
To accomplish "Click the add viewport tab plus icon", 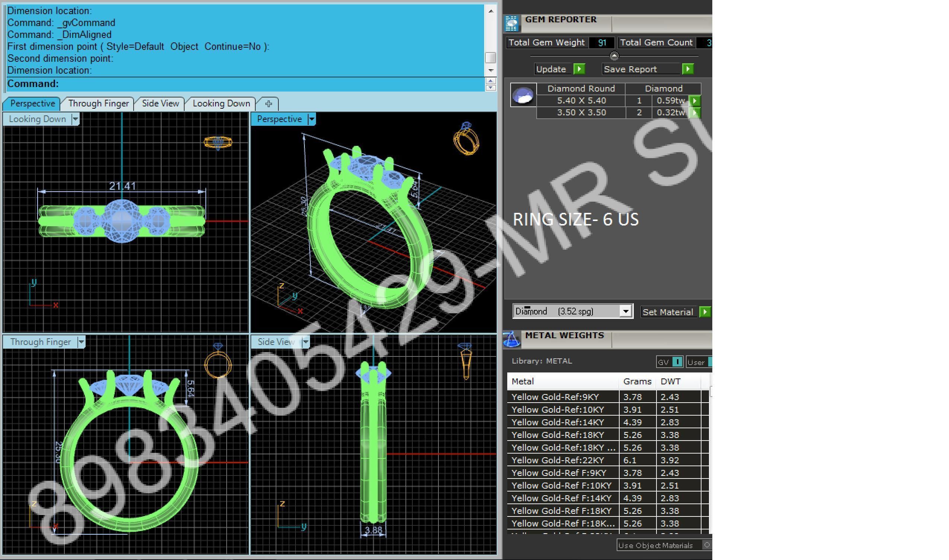I will pos(268,104).
